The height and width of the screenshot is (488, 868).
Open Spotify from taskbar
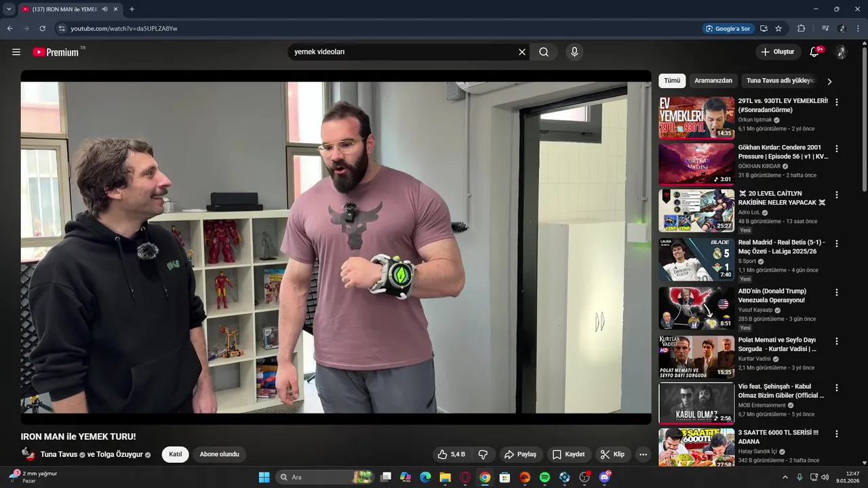point(545,477)
